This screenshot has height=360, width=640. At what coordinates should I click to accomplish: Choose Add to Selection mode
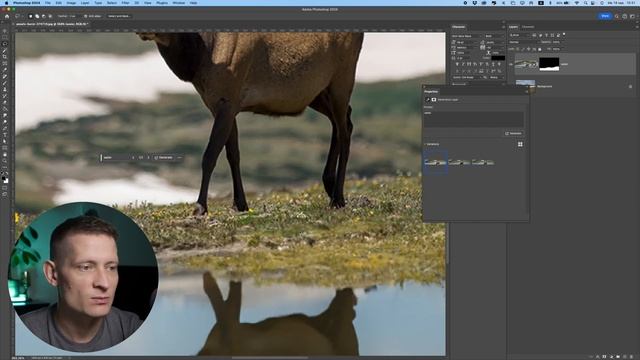pos(37,16)
